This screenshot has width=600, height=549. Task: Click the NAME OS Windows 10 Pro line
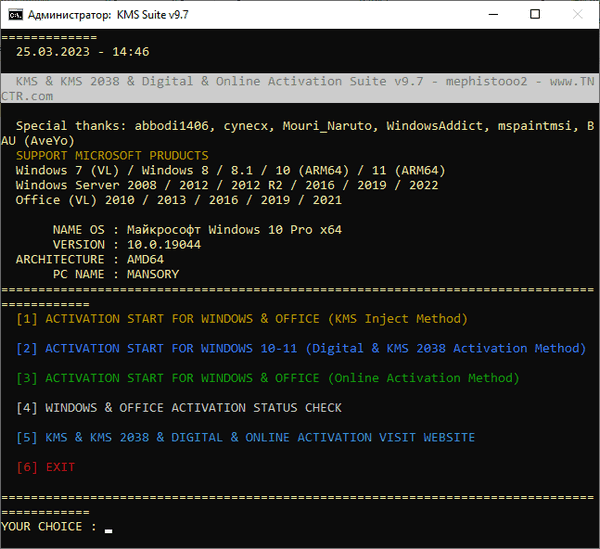click(197, 230)
